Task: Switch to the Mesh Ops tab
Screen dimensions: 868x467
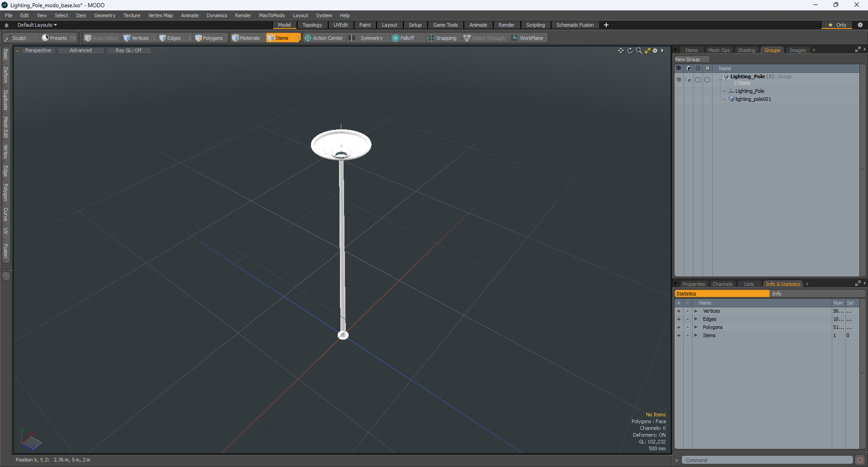Action: (719, 50)
